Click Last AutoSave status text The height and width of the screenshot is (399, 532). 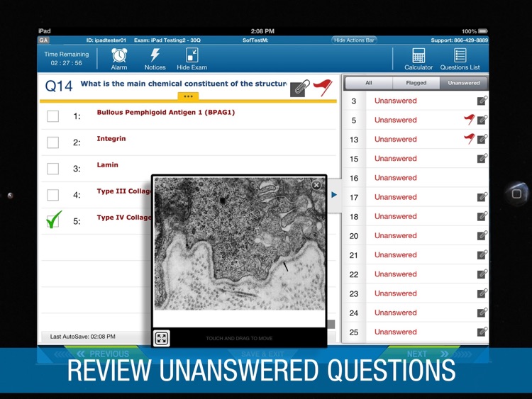pyautogui.click(x=83, y=337)
